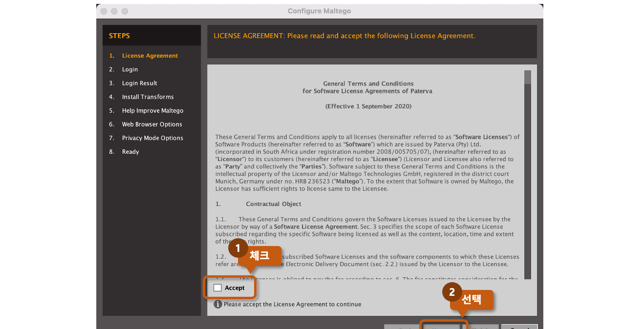This screenshot has height=329, width=644.
Task: Click the license text scrollbar thumb
Action: click(x=528, y=77)
